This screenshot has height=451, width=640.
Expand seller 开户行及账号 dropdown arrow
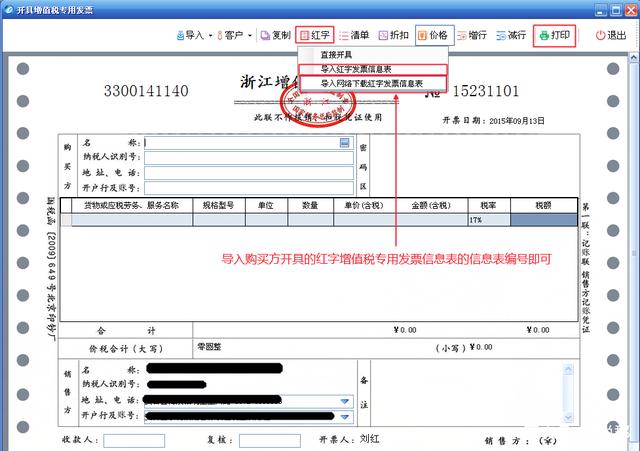345,416
